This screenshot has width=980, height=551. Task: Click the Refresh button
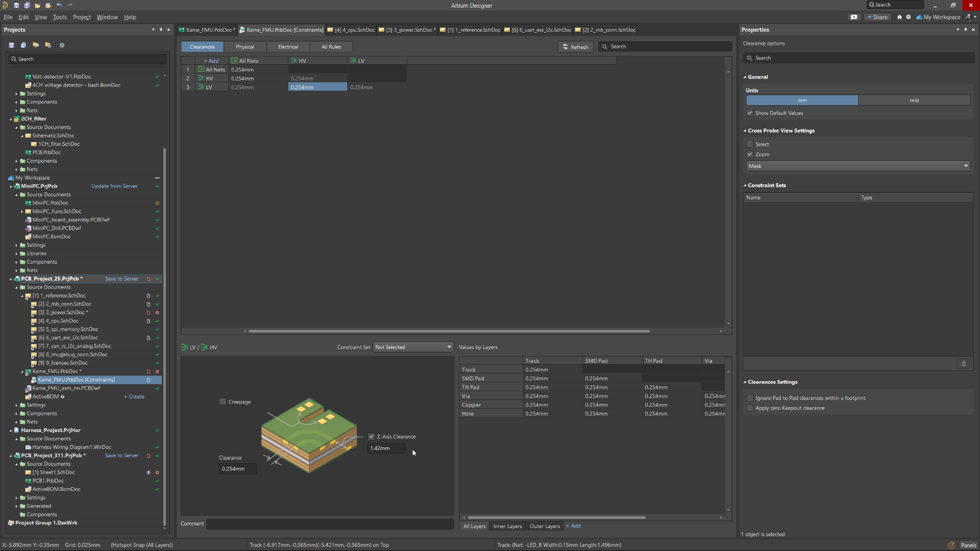coord(575,46)
